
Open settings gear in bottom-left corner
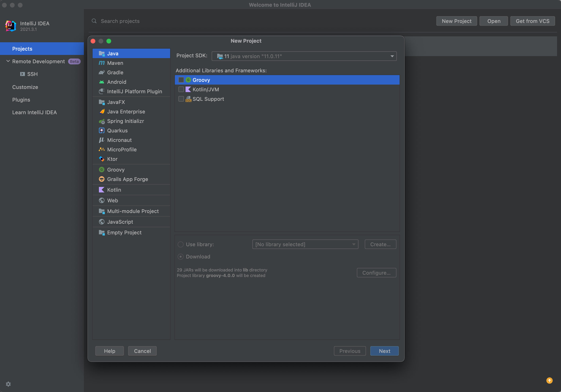click(x=8, y=384)
